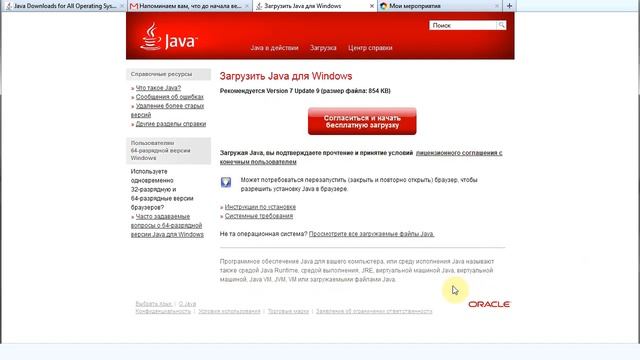This screenshot has width=640, height=360.
Task: Open the Загрузка navigation item
Action: (323, 48)
